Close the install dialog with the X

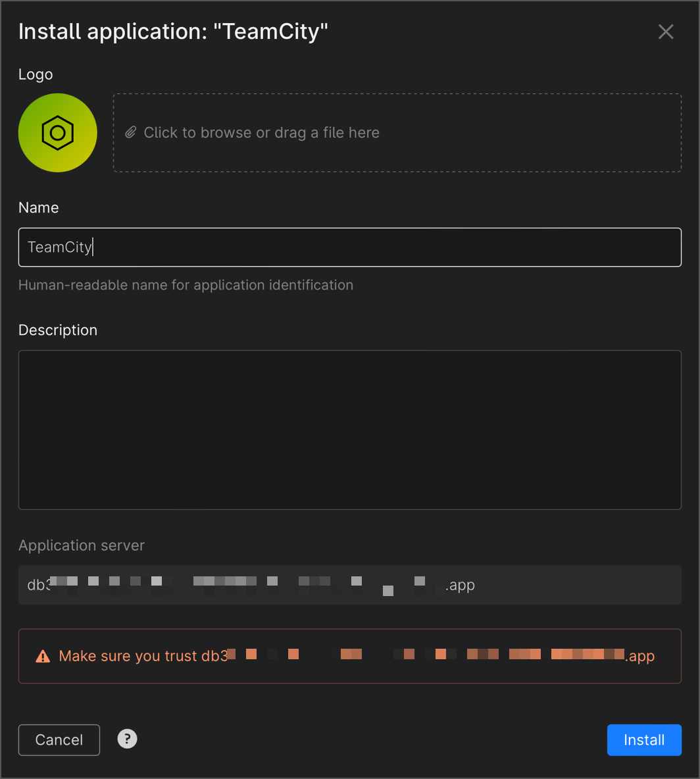(666, 31)
